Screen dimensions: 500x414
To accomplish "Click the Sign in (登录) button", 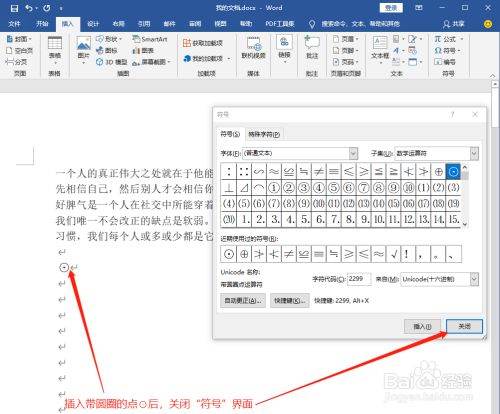I will click(391, 8).
